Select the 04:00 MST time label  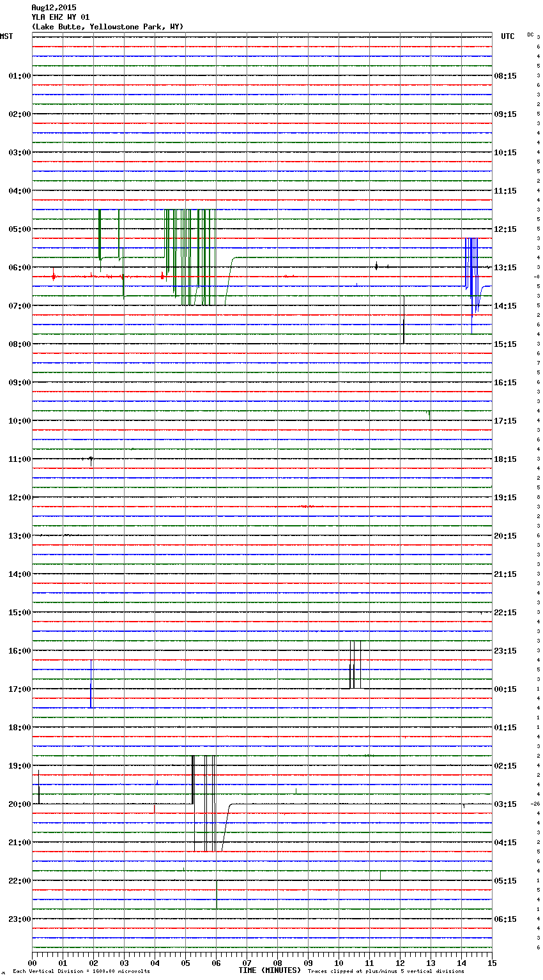20,191
